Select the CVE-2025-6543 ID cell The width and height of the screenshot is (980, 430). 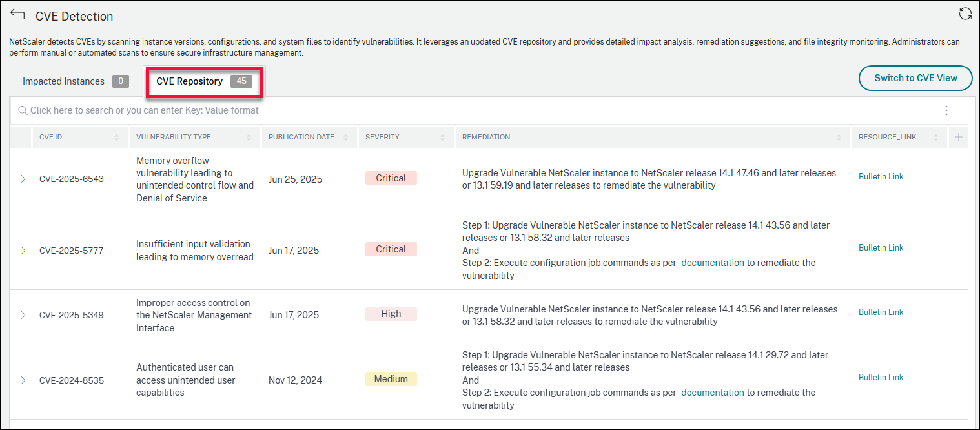pos(72,179)
